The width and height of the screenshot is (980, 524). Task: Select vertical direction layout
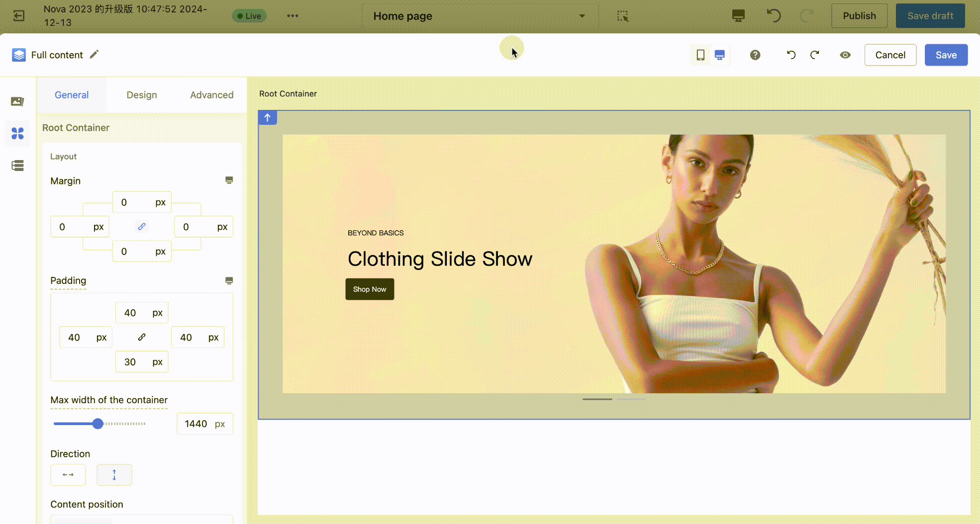click(114, 475)
